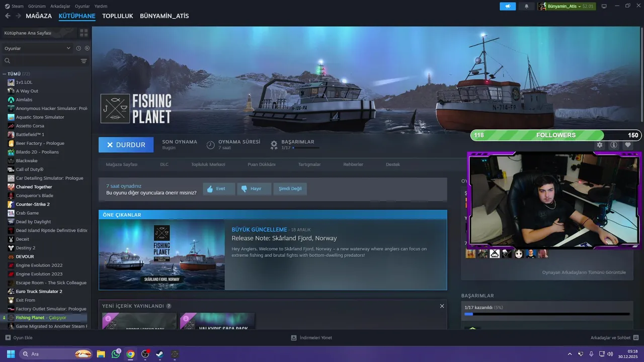Viewport: 644px width, 362px height.
Task: Click the Destiny 2 game icon
Action: tap(11, 248)
